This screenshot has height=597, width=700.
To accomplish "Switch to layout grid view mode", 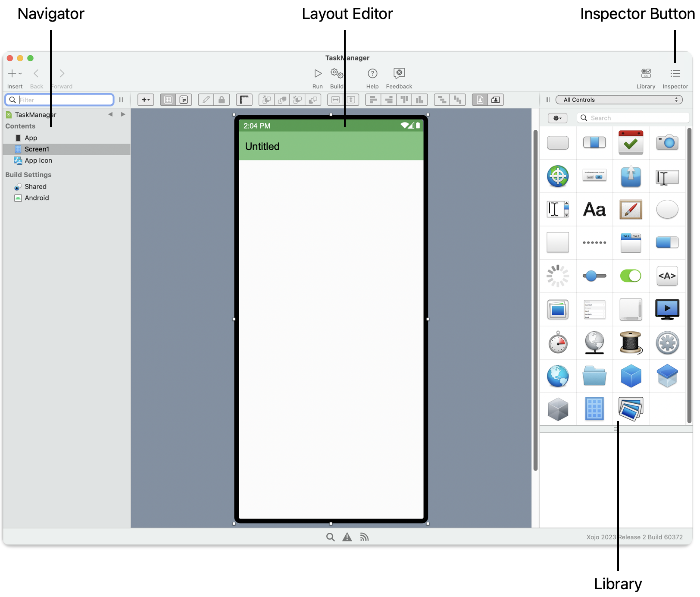I will (168, 100).
